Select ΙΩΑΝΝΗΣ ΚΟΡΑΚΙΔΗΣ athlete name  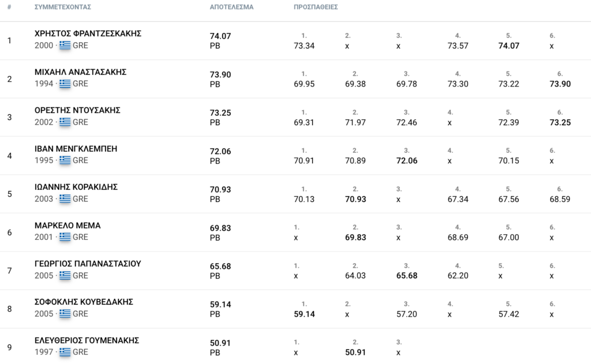[76, 187]
